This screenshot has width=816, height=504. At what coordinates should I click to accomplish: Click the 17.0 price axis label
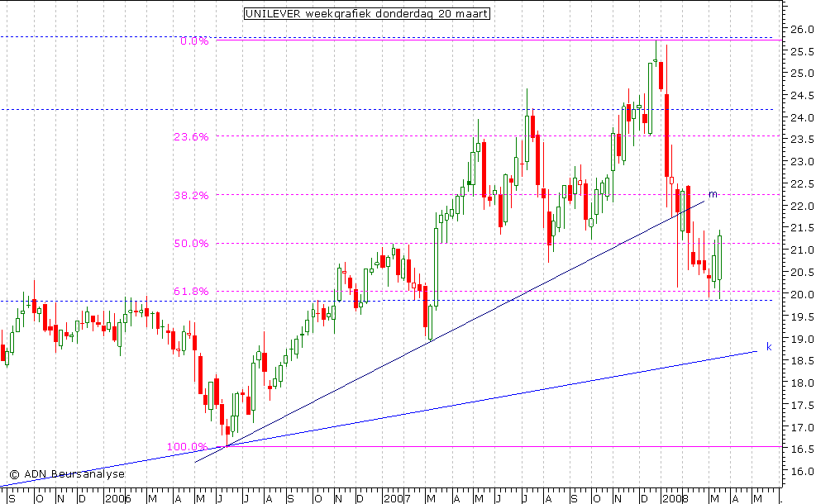[x=802, y=427]
